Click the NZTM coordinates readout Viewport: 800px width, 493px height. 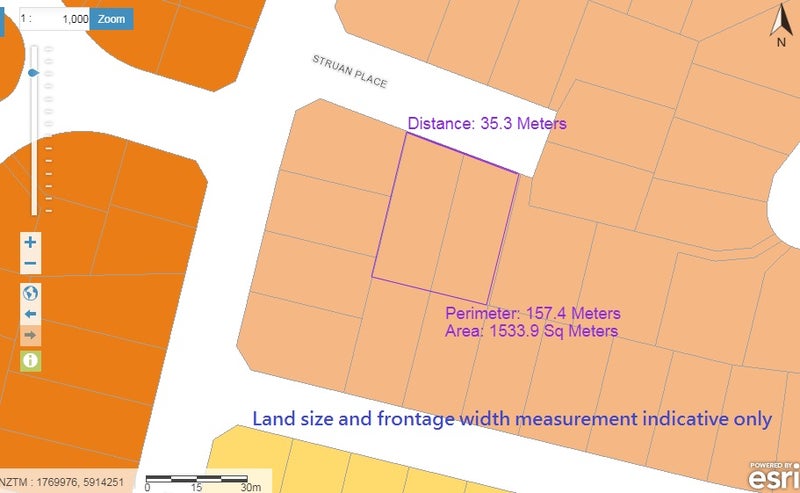click(x=64, y=483)
